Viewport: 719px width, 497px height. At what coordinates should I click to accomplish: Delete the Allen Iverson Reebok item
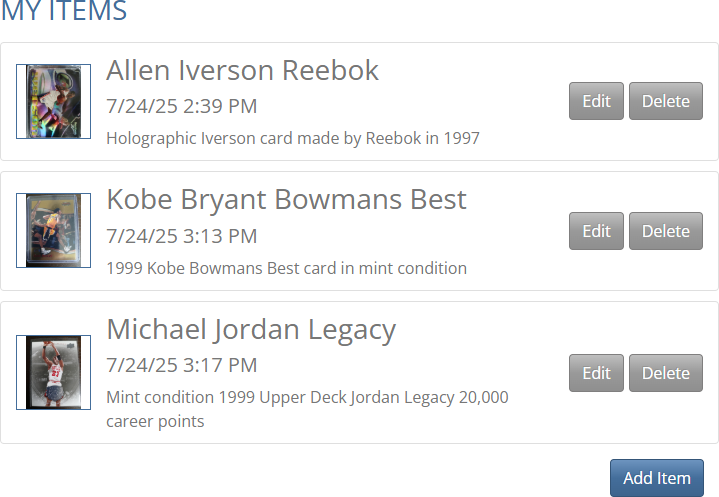tap(665, 101)
